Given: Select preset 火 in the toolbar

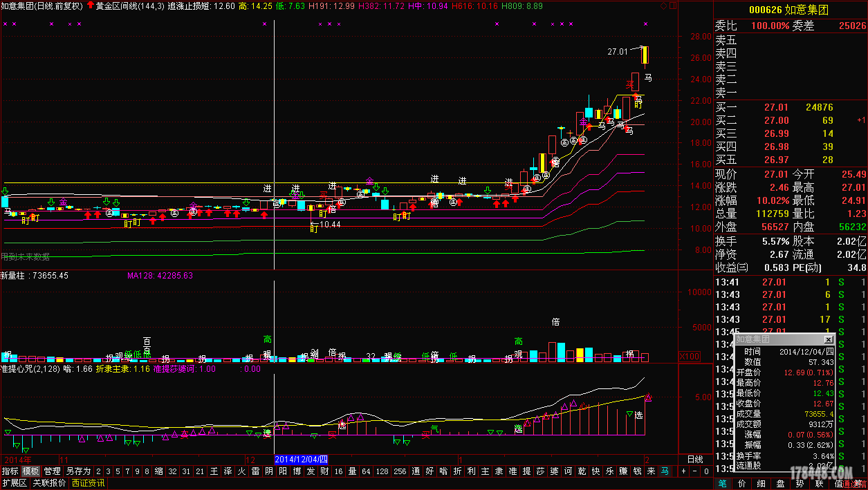Looking at the screenshot, I should [x=241, y=471].
